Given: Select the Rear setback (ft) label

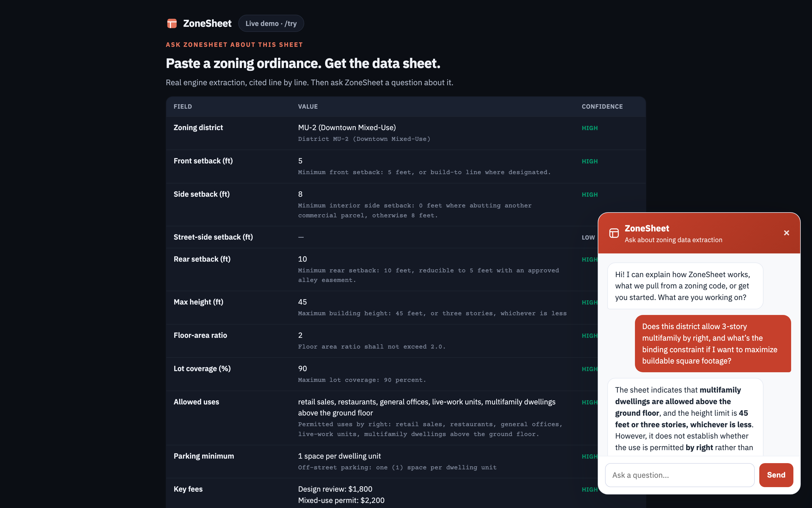Looking at the screenshot, I should [x=202, y=259].
